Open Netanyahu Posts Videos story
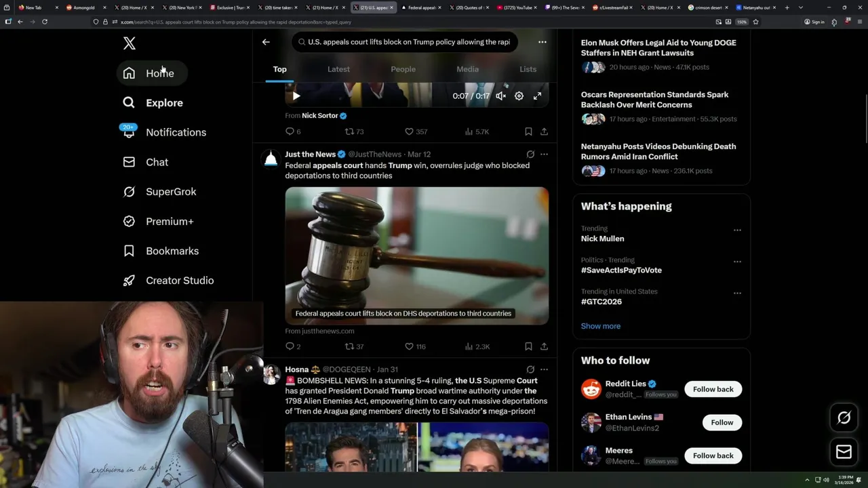868x488 pixels. point(661,159)
